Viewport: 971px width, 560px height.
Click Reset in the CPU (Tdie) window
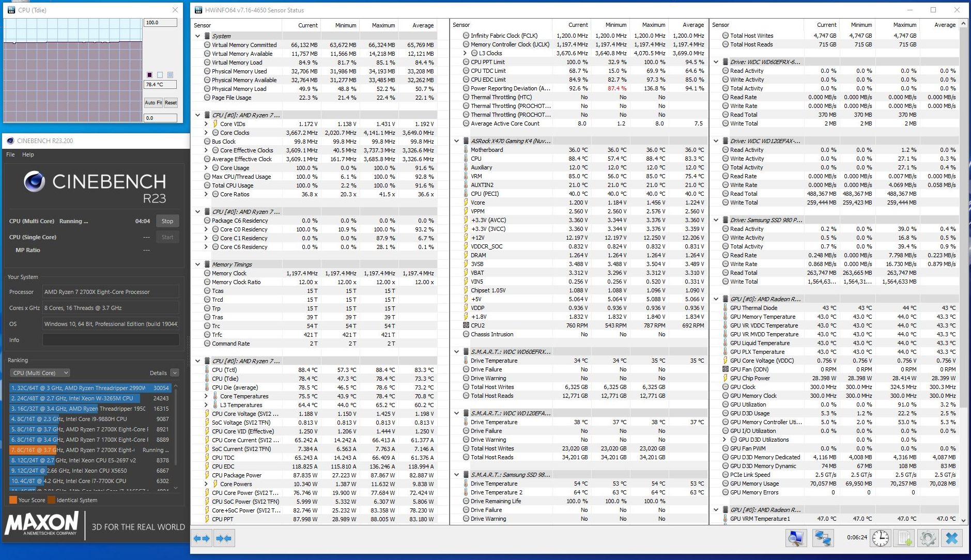pos(171,103)
